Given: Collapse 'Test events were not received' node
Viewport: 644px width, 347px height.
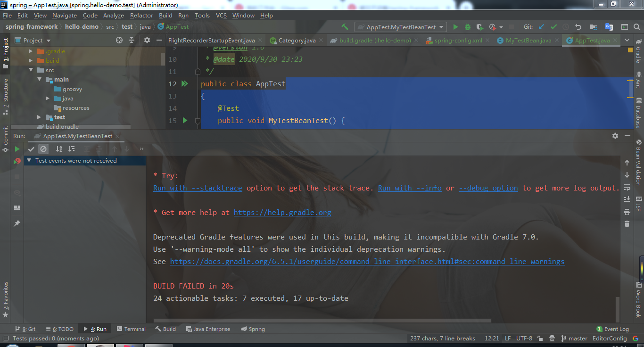Looking at the screenshot, I should (x=30, y=161).
